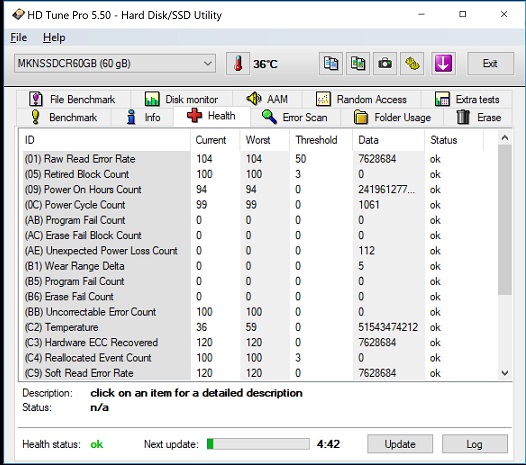Open the Folder Usage tab
This screenshot has width=526, height=465.
(x=392, y=117)
